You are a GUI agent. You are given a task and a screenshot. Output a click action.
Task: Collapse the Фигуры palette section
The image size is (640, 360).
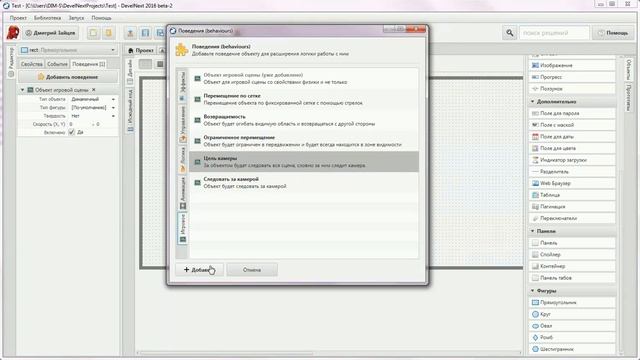tap(532, 291)
